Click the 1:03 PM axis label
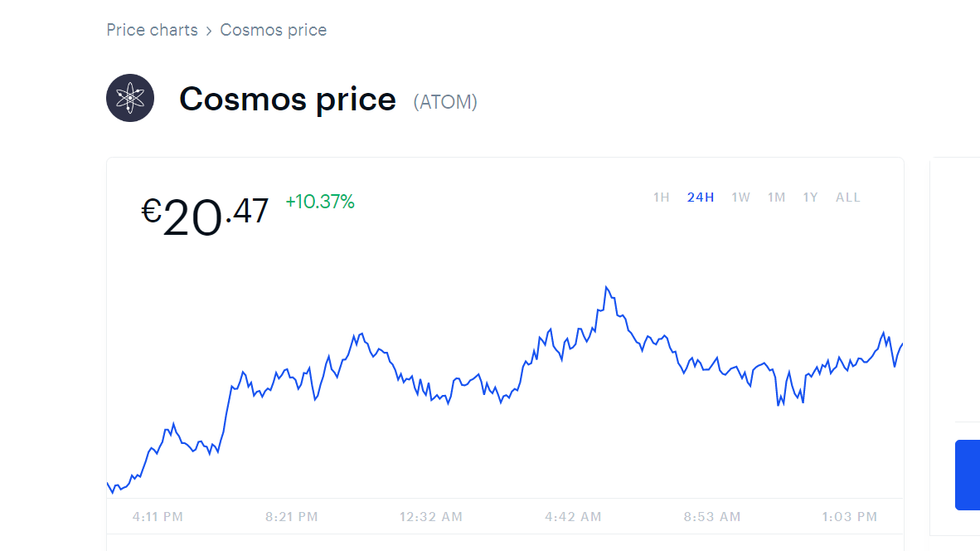Viewport: 980px width, 551px height. (849, 517)
